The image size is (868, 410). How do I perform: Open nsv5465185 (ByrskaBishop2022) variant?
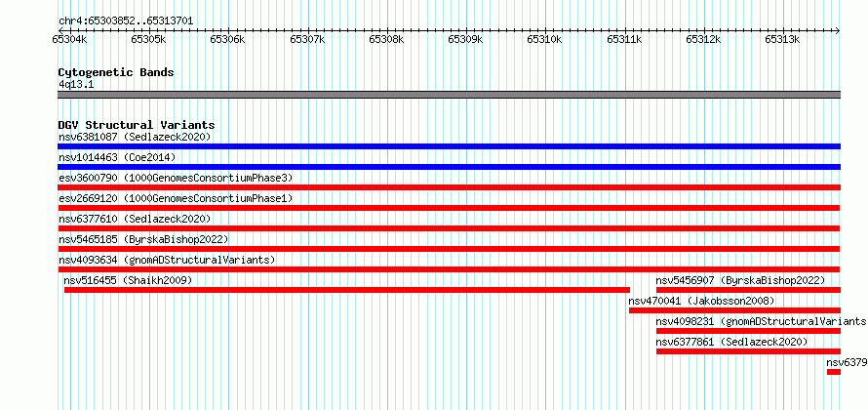click(x=143, y=239)
